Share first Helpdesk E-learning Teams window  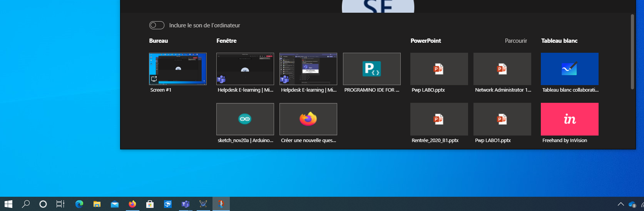[x=245, y=69]
